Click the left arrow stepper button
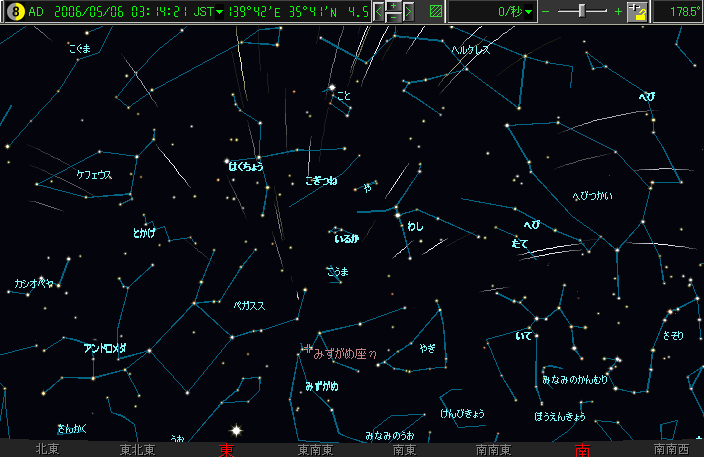The image size is (704, 457). pyautogui.click(x=380, y=12)
